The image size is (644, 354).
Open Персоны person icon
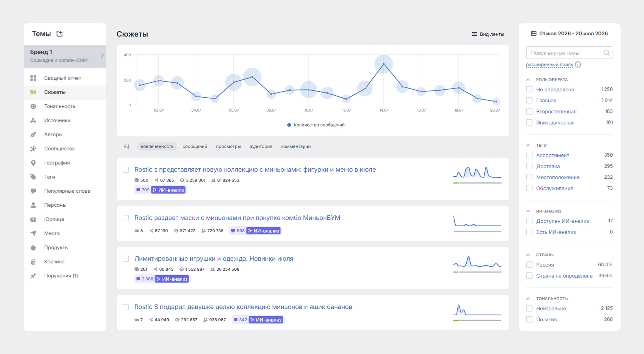(33, 205)
